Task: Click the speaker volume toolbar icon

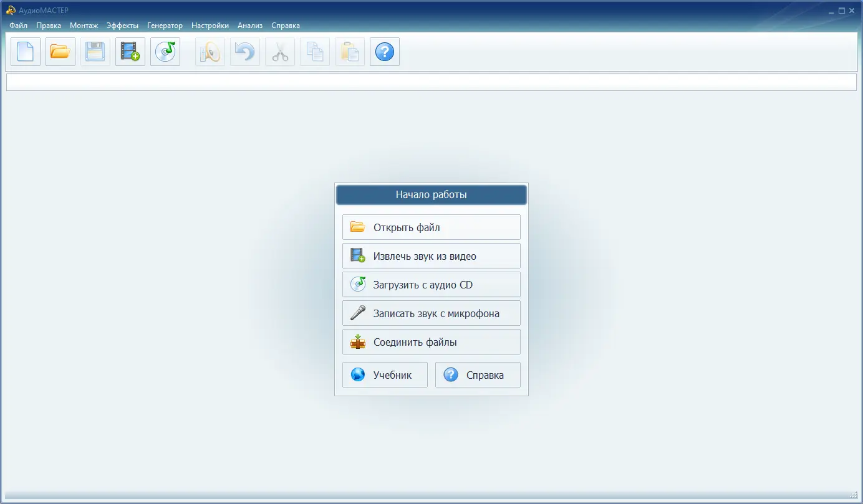Action: point(210,52)
